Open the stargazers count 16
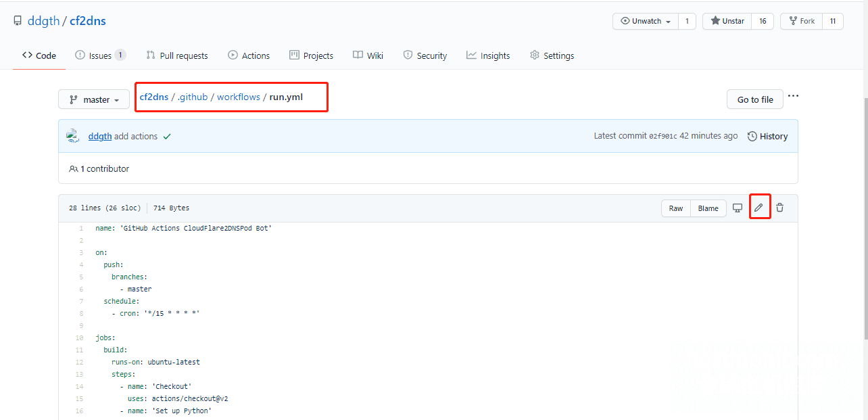The height and width of the screenshot is (420, 868). [763, 21]
